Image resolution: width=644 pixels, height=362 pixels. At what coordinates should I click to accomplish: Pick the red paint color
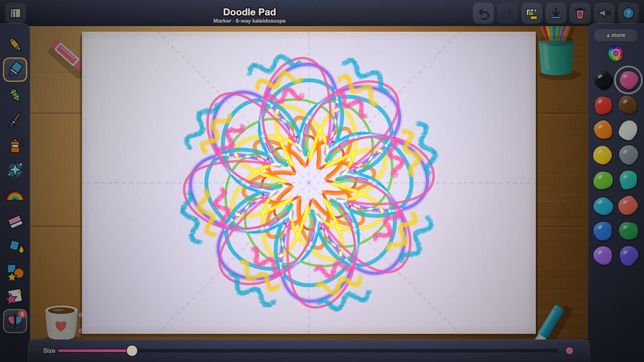pos(603,105)
